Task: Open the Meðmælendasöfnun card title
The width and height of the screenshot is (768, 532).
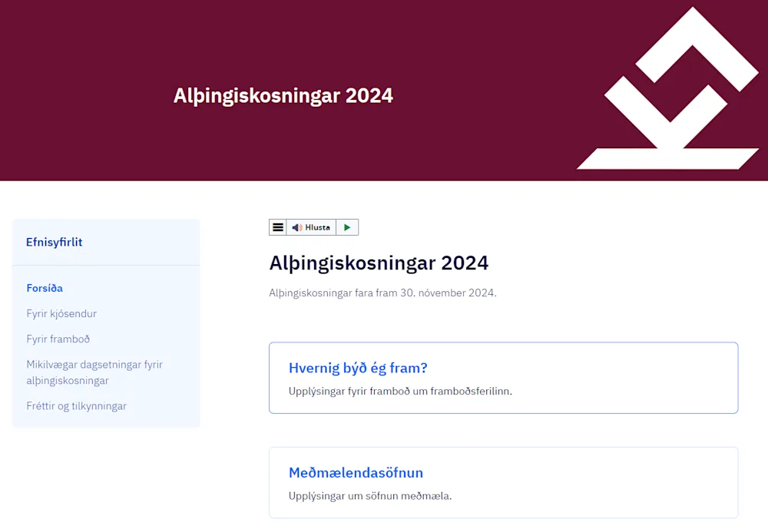Action: (356, 472)
